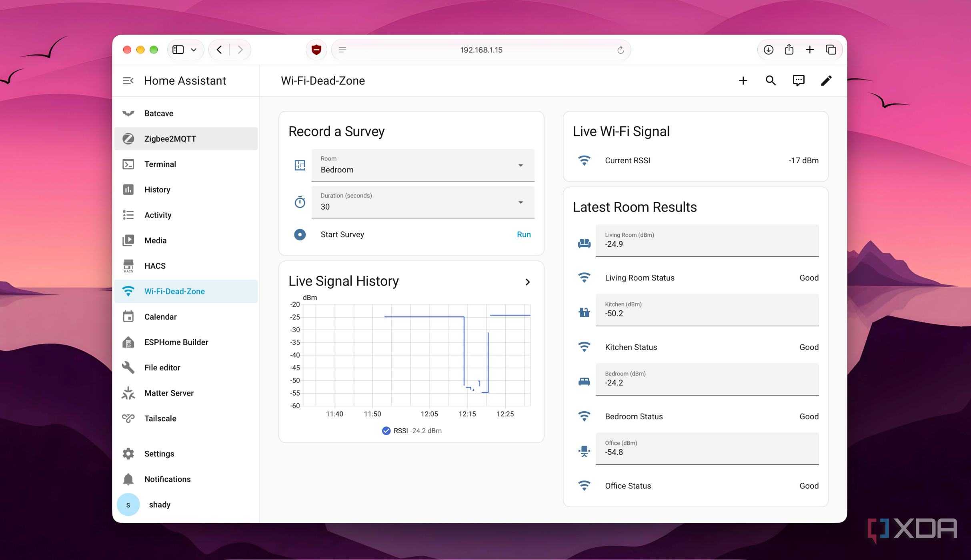Select the Tailscale sidebar item
Screen dimensions: 971x560
[186, 418]
